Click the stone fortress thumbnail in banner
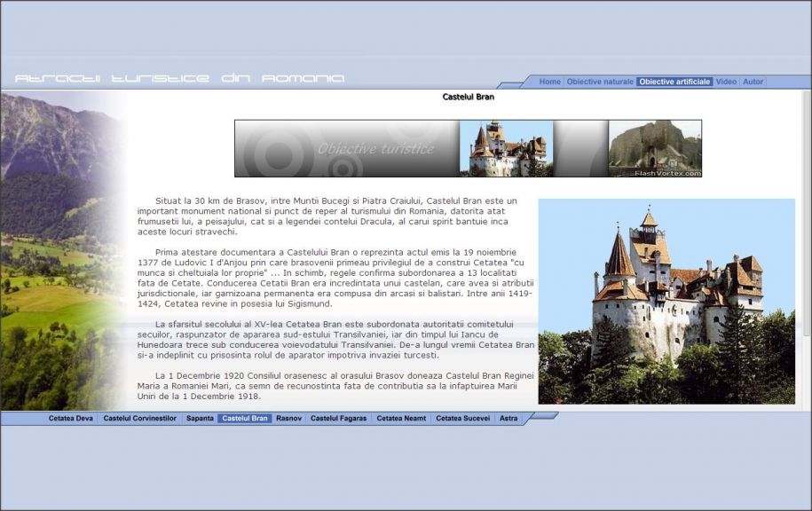The width and height of the screenshot is (812, 511). point(654,148)
